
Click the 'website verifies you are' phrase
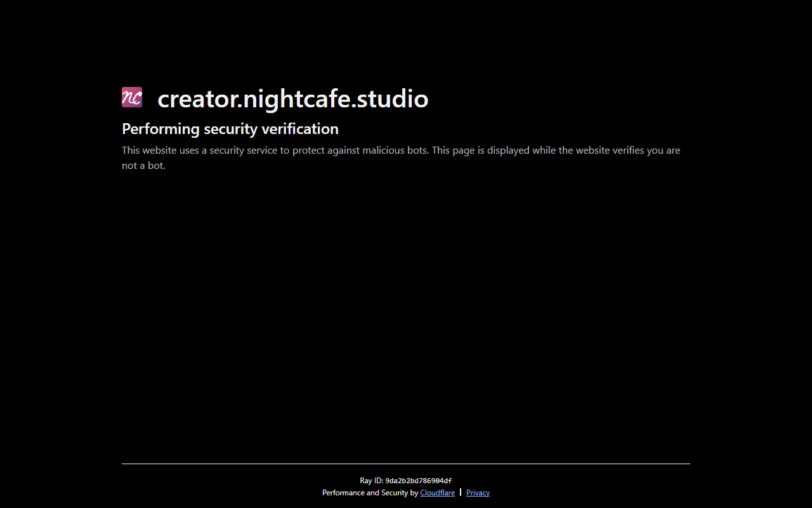(627, 150)
